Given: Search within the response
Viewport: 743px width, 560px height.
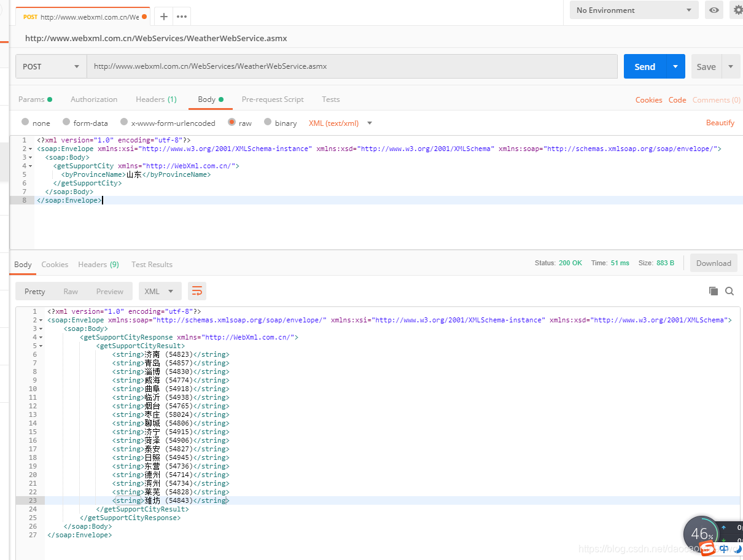Looking at the screenshot, I should 729,291.
